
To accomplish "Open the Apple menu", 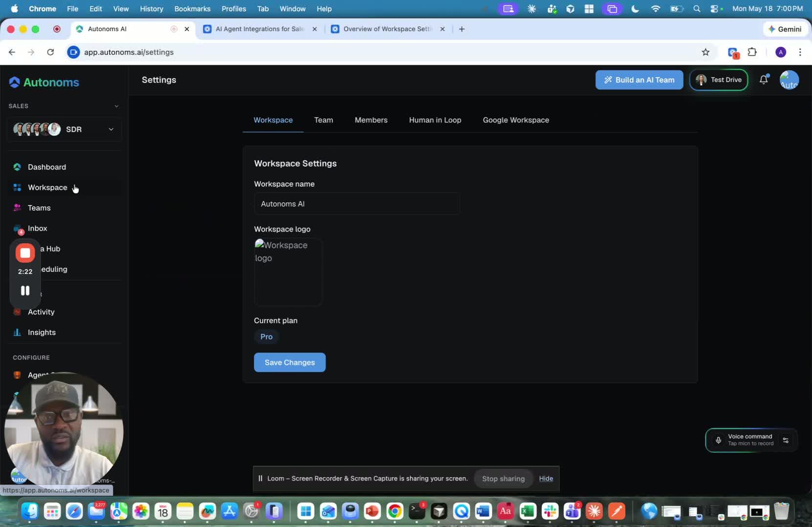I will coord(14,9).
